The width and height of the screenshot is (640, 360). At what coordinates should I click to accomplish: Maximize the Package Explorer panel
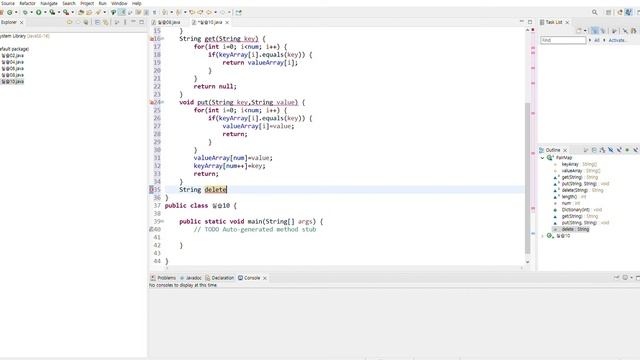tap(142, 22)
